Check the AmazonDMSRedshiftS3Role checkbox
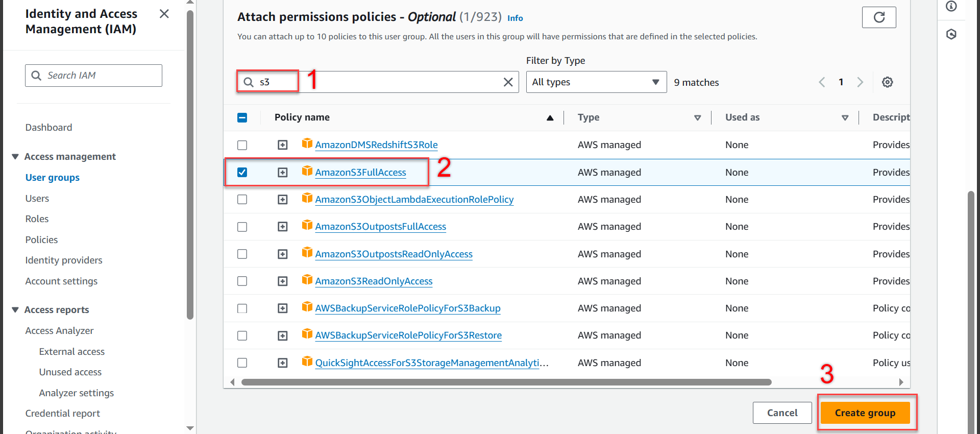The height and width of the screenshot is (434, 980). tap(242, 145)
